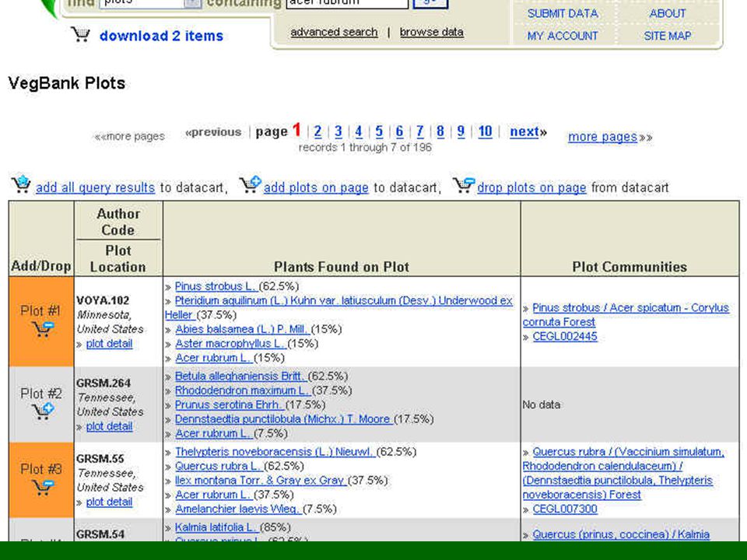Go to results page 2
747x560 pixels.
point(317,131)
